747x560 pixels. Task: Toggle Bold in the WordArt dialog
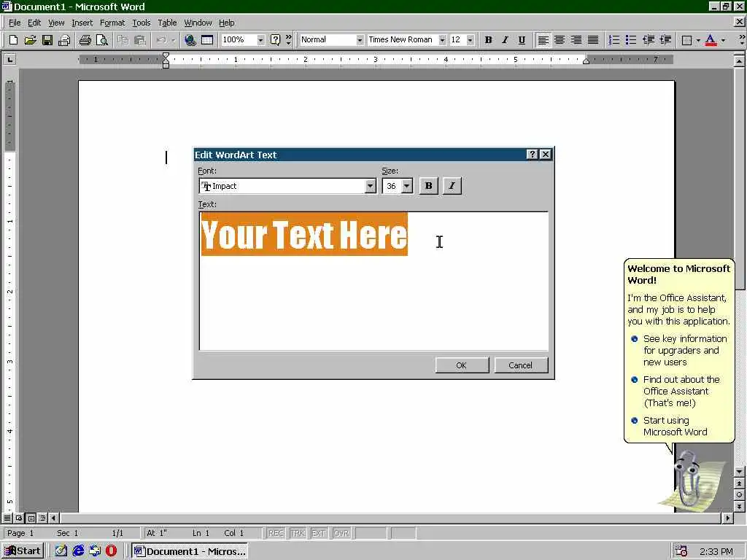[428, 186]
